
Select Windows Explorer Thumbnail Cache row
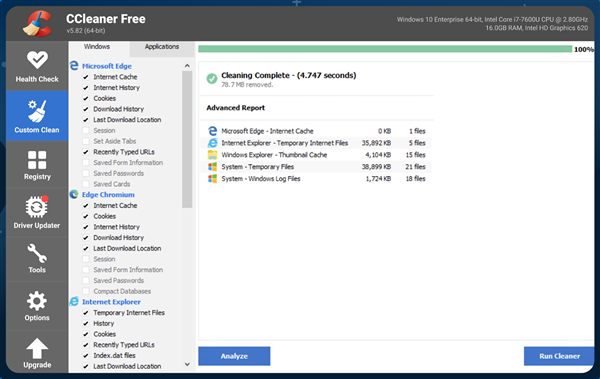tap(317, 155)
